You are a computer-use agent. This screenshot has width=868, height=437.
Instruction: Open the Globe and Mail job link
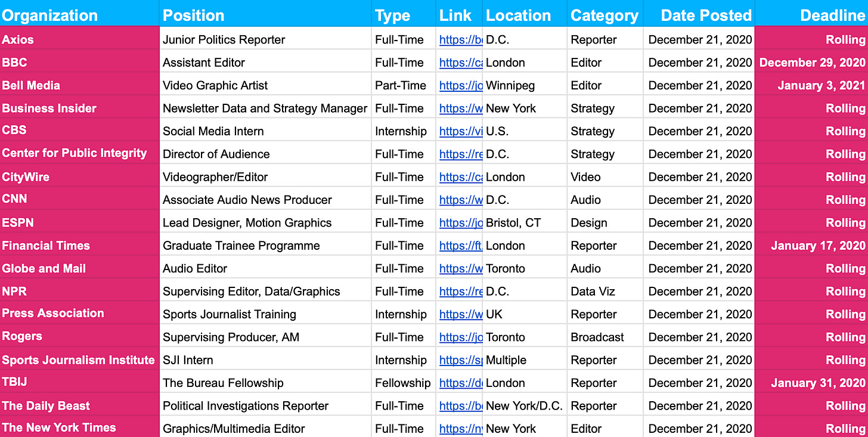coord(461,268)
